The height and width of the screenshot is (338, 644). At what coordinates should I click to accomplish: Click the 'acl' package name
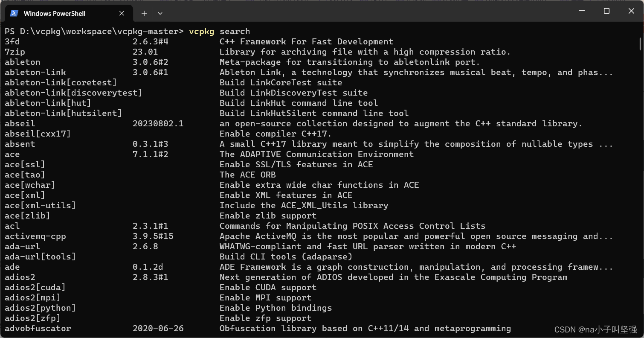(x=12, y=226)
